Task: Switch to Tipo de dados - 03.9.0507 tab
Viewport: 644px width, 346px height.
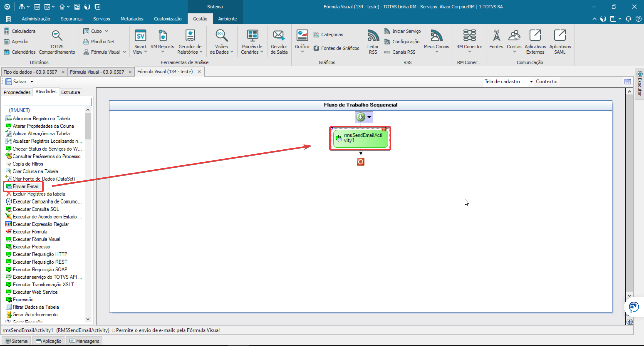Action: coord(30,72)
